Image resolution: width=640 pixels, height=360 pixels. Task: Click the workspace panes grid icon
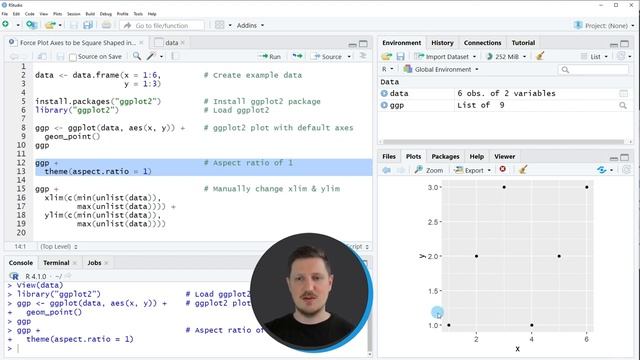click(220, 25)
